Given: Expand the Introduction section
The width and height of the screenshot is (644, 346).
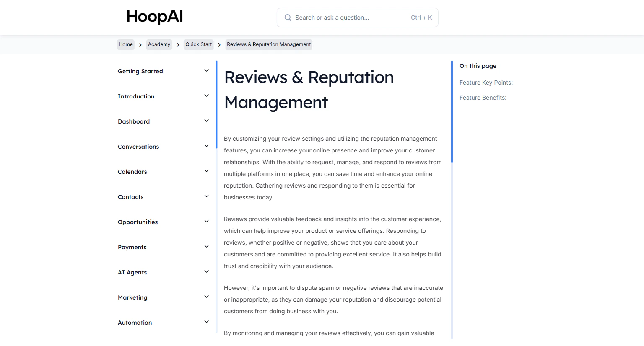Looking at the screenshot, I should pos(206,96).
